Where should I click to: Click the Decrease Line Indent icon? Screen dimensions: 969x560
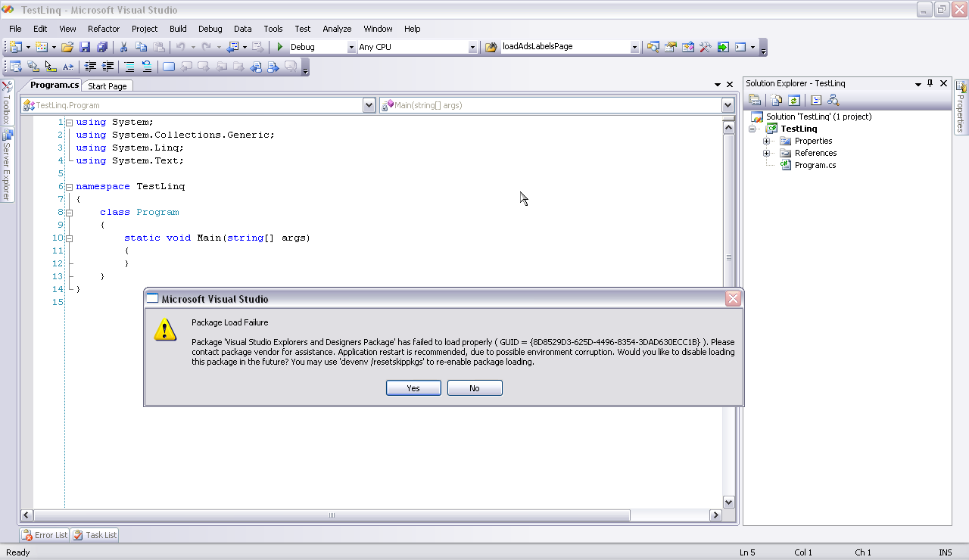[90, 67]
